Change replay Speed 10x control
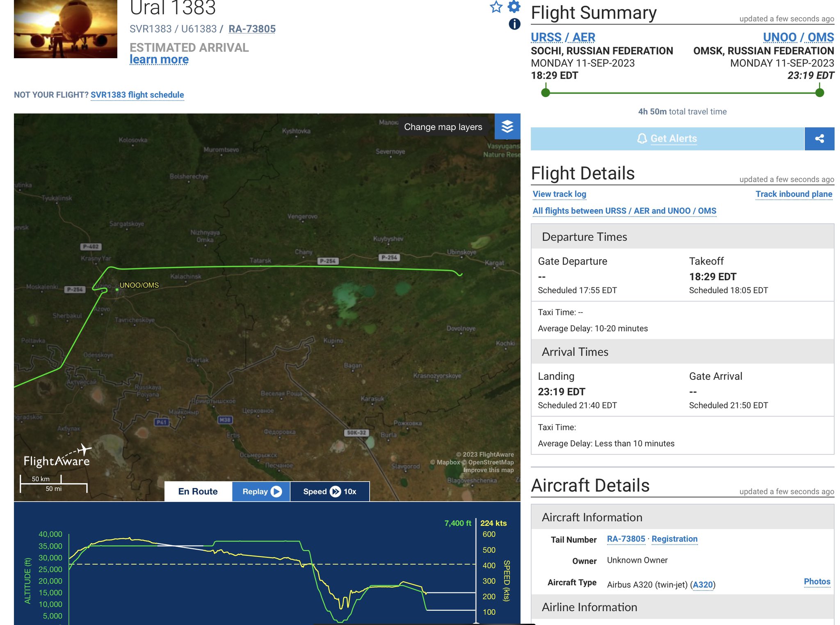This screenshot has width=840, height=625. click(x=330, y=491)
